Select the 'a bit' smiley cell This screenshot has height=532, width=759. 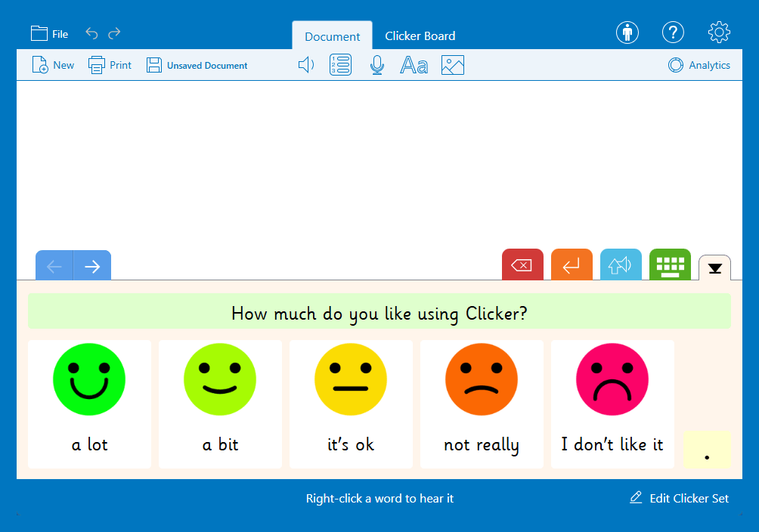220,404
